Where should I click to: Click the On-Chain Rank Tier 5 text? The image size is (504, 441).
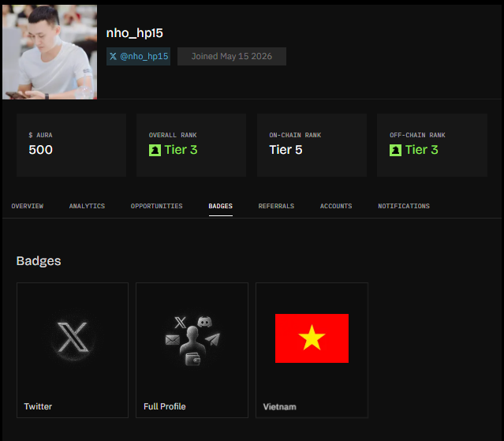point(286,150)
